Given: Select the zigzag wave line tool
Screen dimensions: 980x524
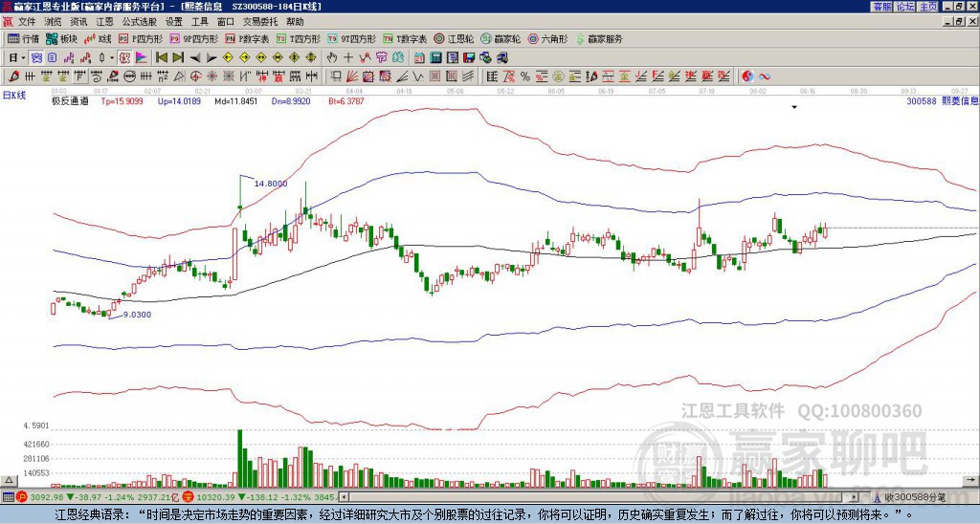Looking at the screenshot, I should [417, 76].
